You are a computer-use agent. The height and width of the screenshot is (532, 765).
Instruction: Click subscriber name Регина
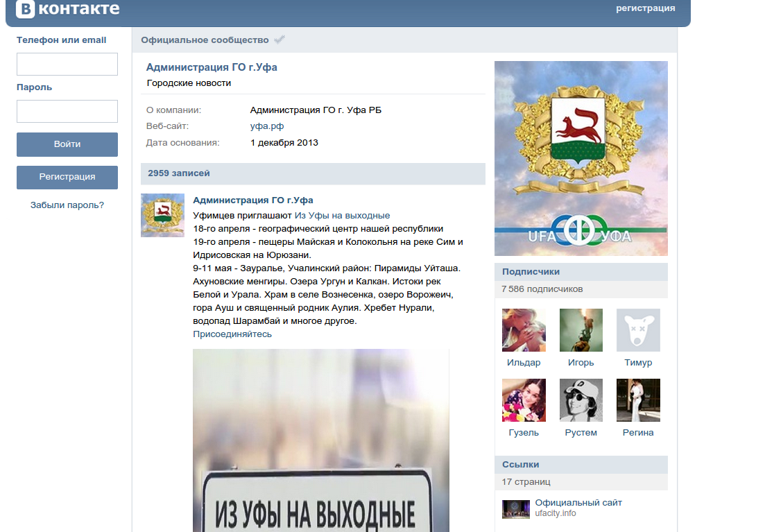638,432
